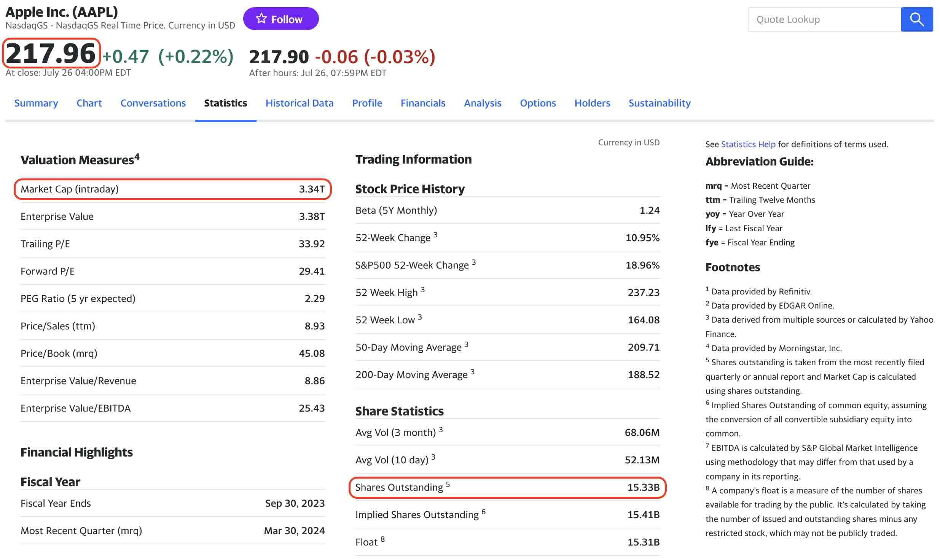Viewport: 940px width, 560px height.
Task: Go to the Historical Data tab
Action: pyautogui.click(x=300, y=103)
